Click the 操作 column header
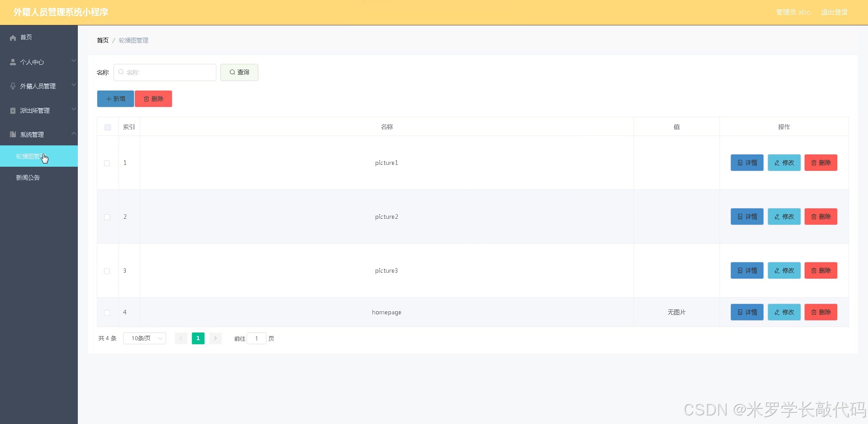The image size is (868, 424). [x=784, y=127]
